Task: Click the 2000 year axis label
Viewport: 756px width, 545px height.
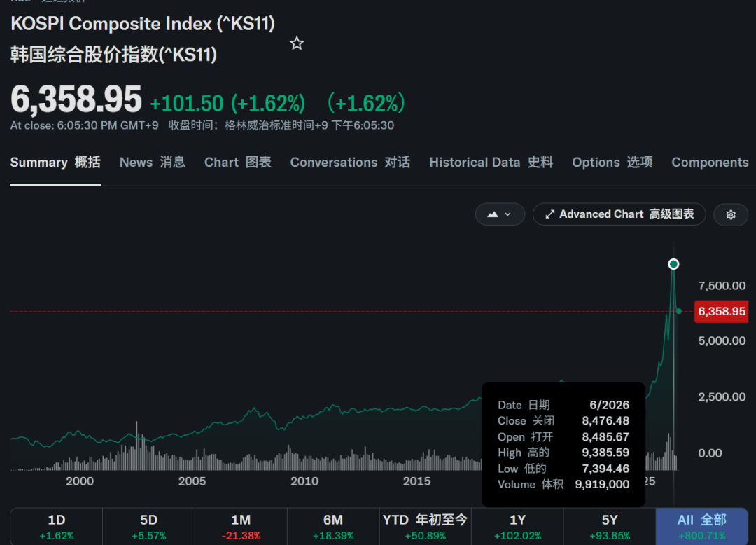Action: pos(80,481)
